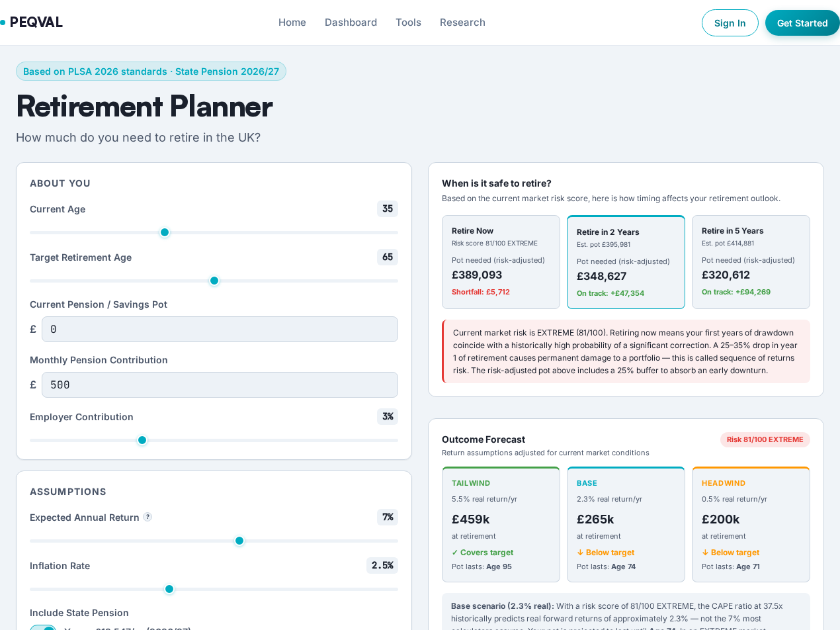Click the PLSA 2026 standards badge
Screen dimensions: 840x630
pyautogui.click(x=151, y=71)
